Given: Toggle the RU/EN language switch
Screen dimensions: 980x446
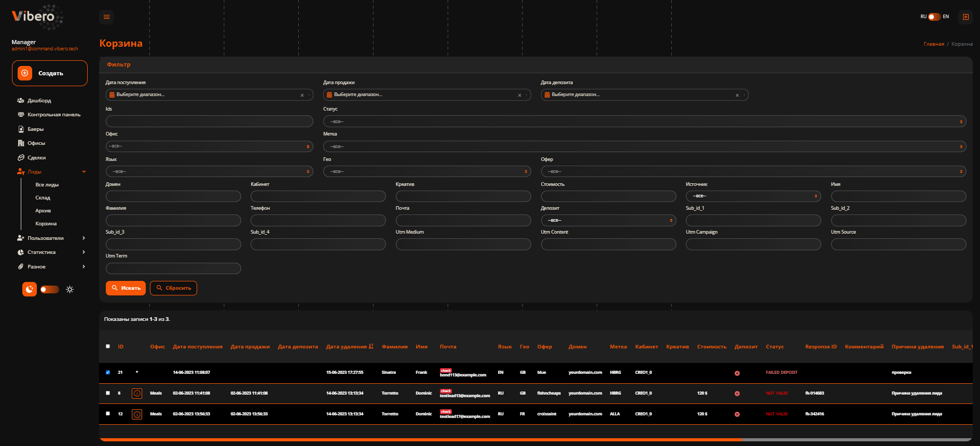Looking at the screenshot, I should [x=934, y=17].
